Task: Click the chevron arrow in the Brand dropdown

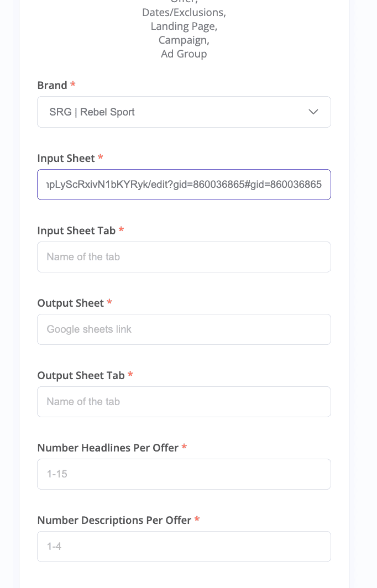Action: pos(313,112)
